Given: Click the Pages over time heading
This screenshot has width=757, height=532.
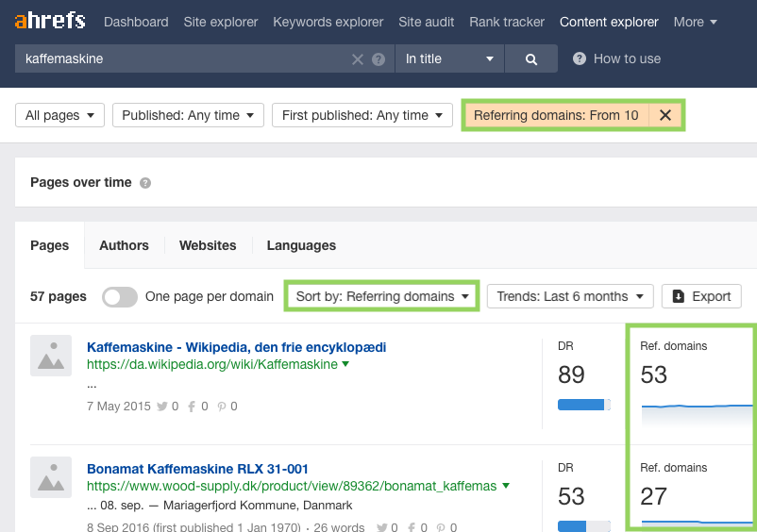Looking at the screenshot, I should pyautogui.click(x=80, y=182).
